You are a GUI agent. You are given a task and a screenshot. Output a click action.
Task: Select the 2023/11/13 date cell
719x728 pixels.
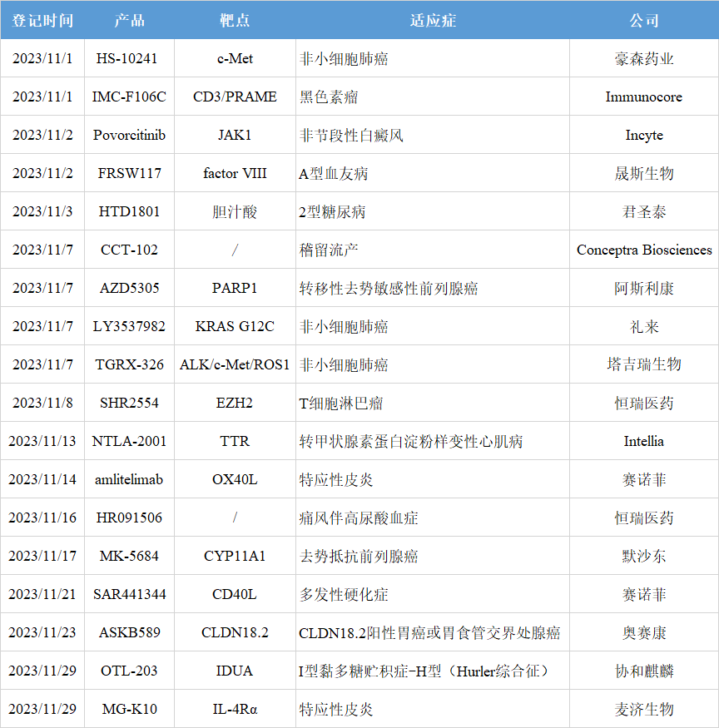point(42,442)
